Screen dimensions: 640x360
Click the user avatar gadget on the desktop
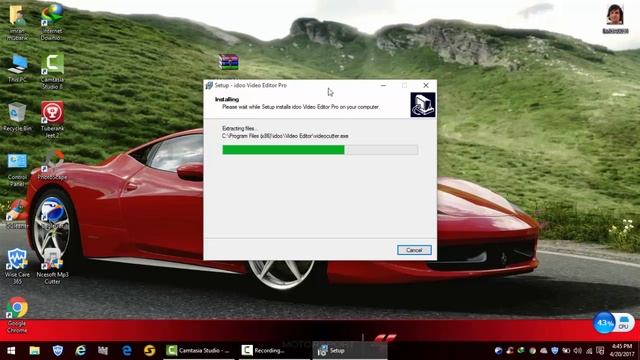(615, 18)
